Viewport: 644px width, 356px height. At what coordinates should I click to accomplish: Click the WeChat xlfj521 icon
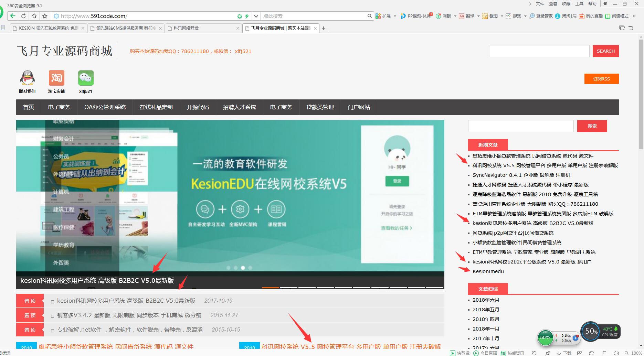[86, 78]
